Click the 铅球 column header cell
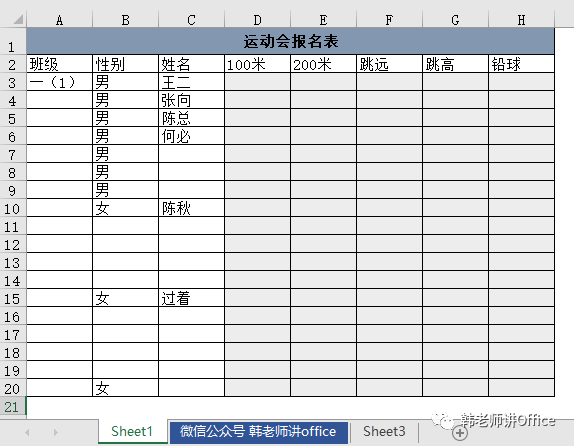 pos(521,64)
